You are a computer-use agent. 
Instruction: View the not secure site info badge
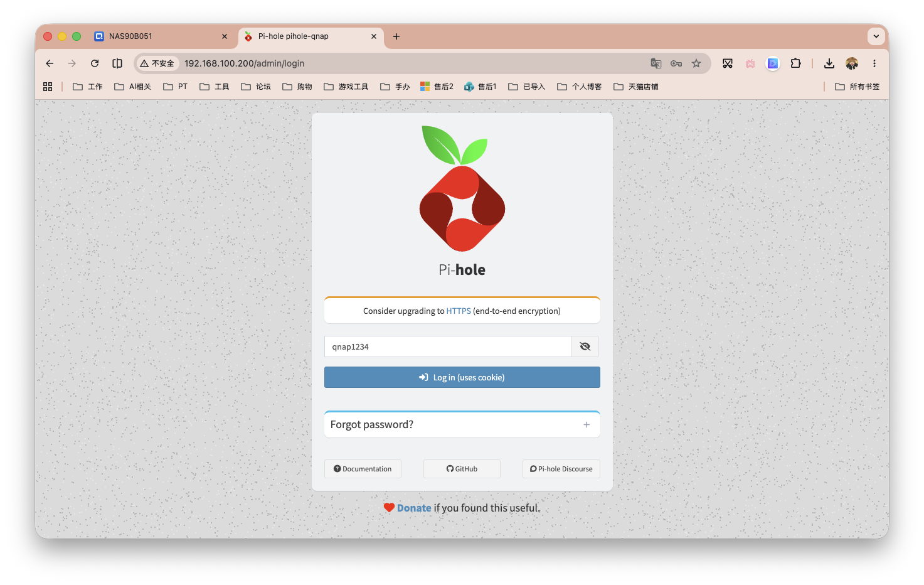point(157,63)
